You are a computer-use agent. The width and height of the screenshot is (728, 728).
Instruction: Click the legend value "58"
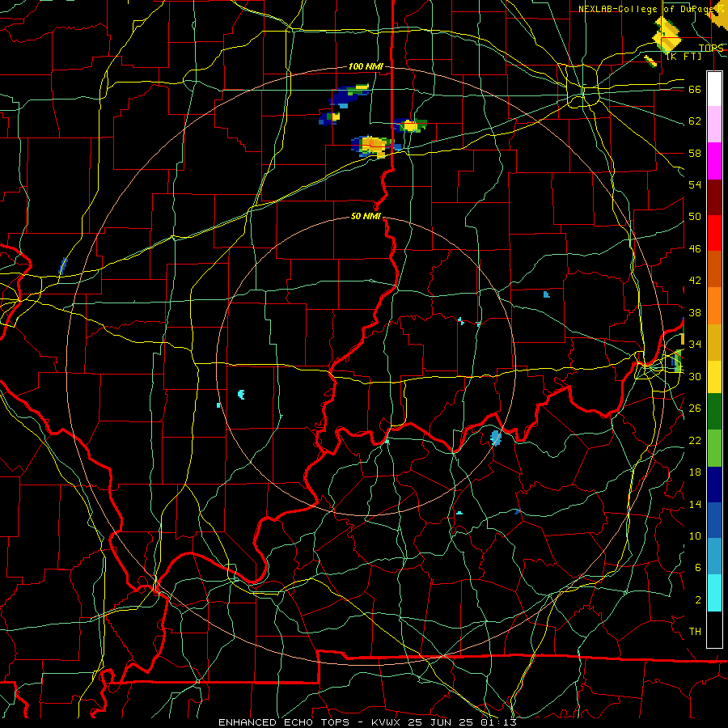point(695,153)
